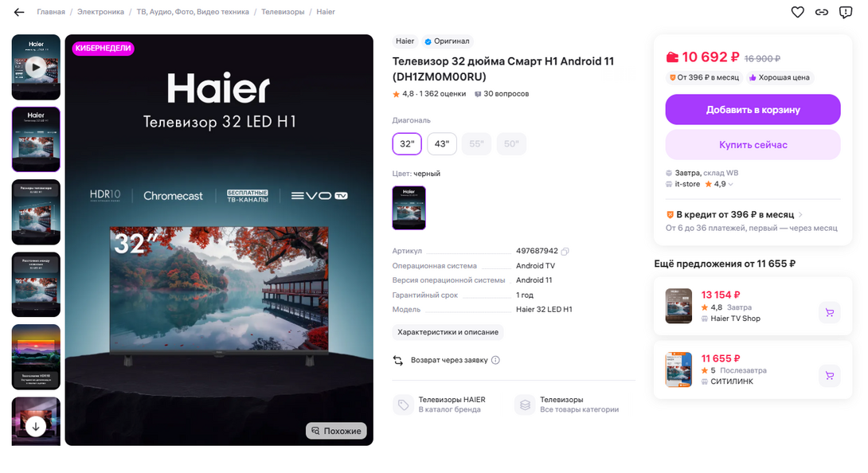The width and height of the screenshot is (868, 473).
Task: Go to Электроника breadcrumb
Action: [x=100, y=12]
